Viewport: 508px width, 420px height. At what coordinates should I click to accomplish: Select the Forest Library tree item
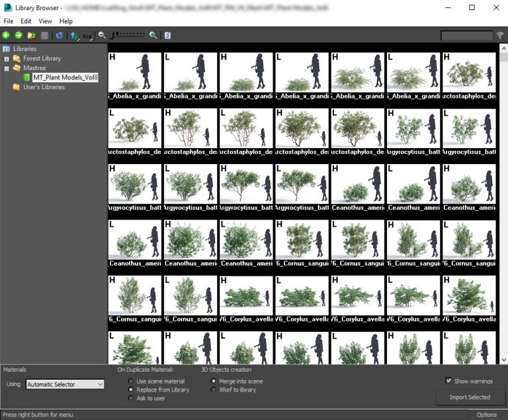pos(42,59)
